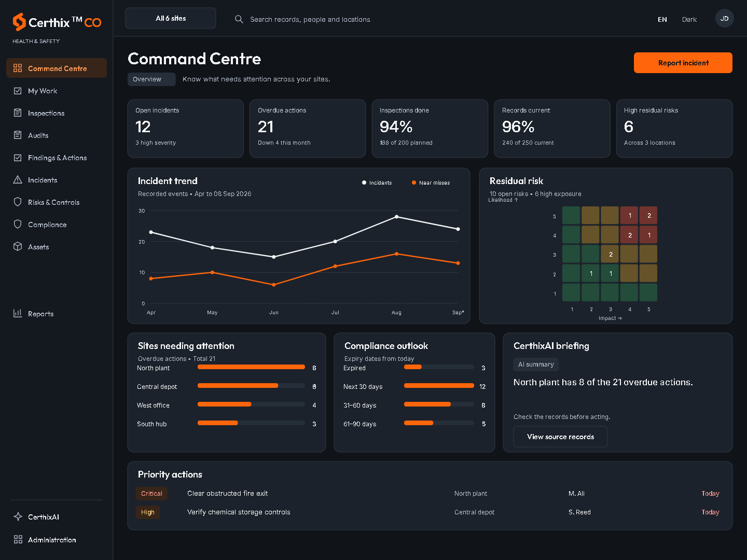Click the High priority tag
Viewport: 747px width, 560px height.
tap(148, 512)
